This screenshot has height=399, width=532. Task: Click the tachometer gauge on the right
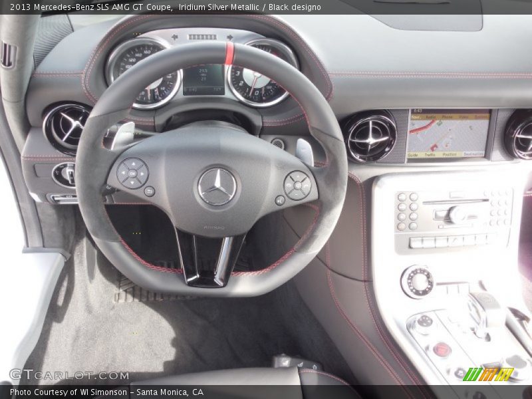[263, 73]
